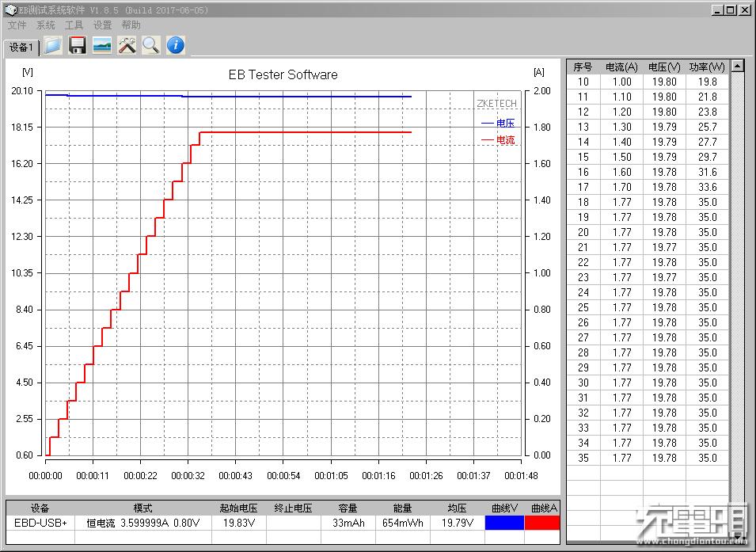Click the landscape picture icon in toolbar

point(102,45)
